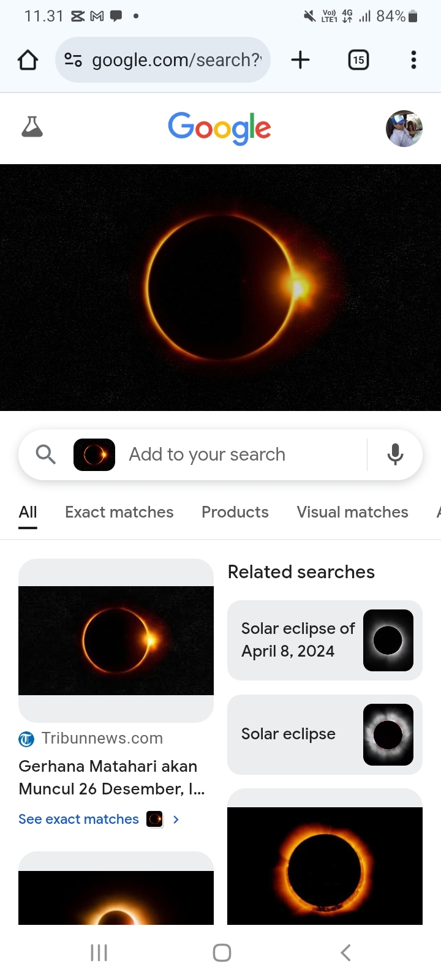
Task: Open a new tab with the plus icon
Action: click(300, 59)
